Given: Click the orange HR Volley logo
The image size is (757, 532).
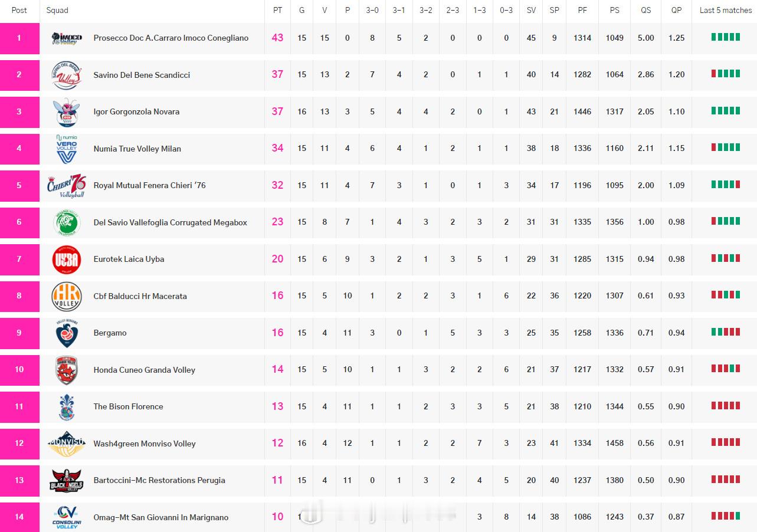Looking at the screenshot, I should [67, 296].
